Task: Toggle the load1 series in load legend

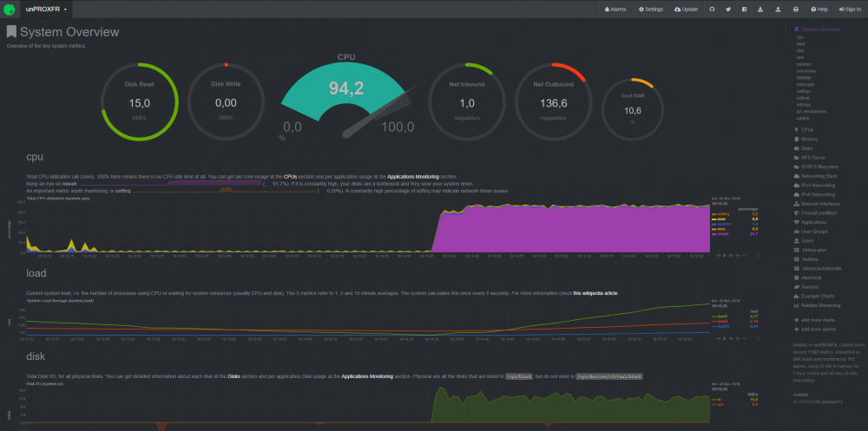Action: click(721, 316)
